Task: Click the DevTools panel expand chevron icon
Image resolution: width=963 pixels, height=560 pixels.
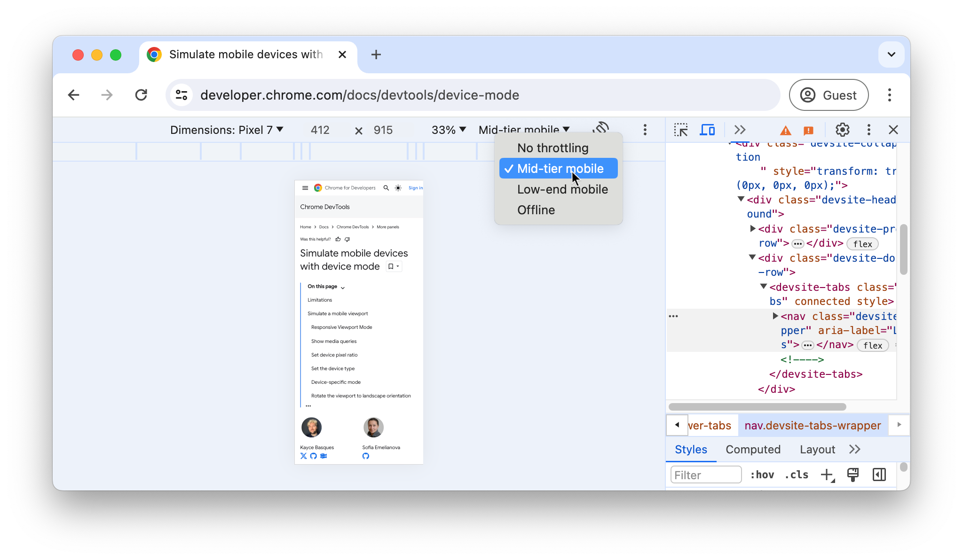Action: point(739,130)
